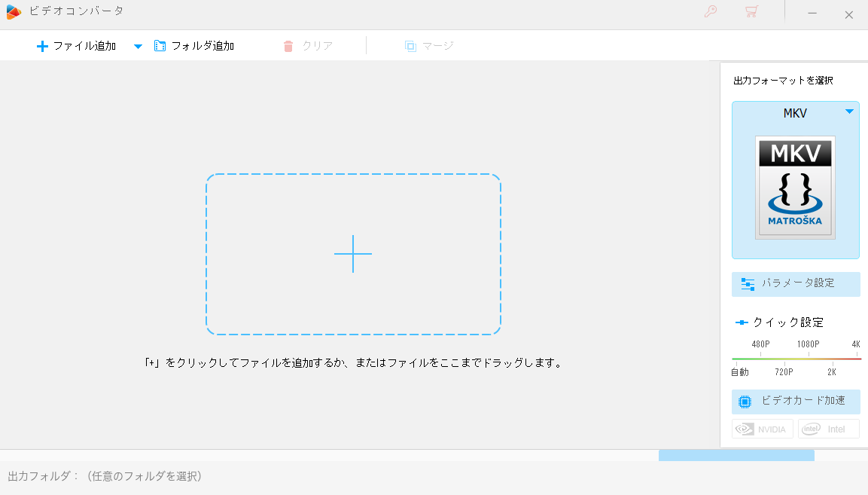Image resolution: width=868 pixels, height=495 pixels.
Task: Click 出力フォルダ path field
Action: click(x=105, y=476)
